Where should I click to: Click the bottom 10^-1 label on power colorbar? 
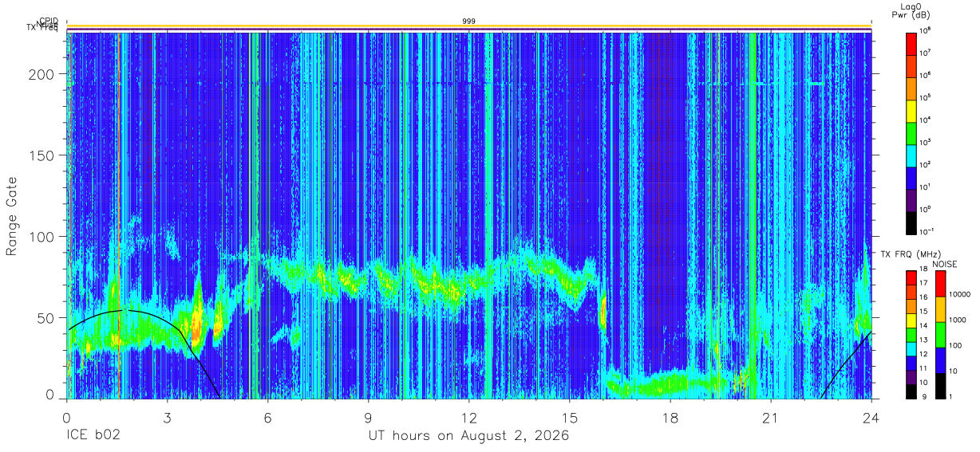pos(928,230)
